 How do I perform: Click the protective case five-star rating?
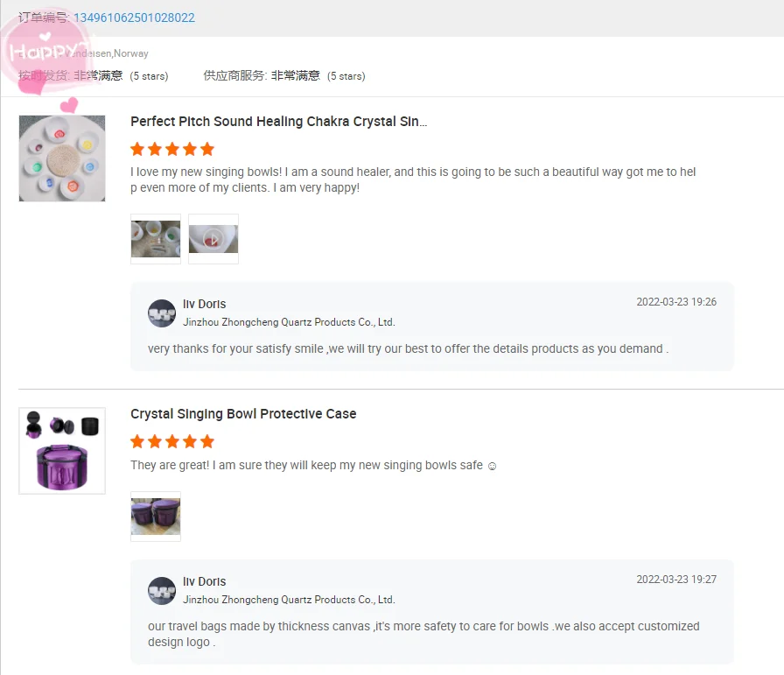point(172,442)
